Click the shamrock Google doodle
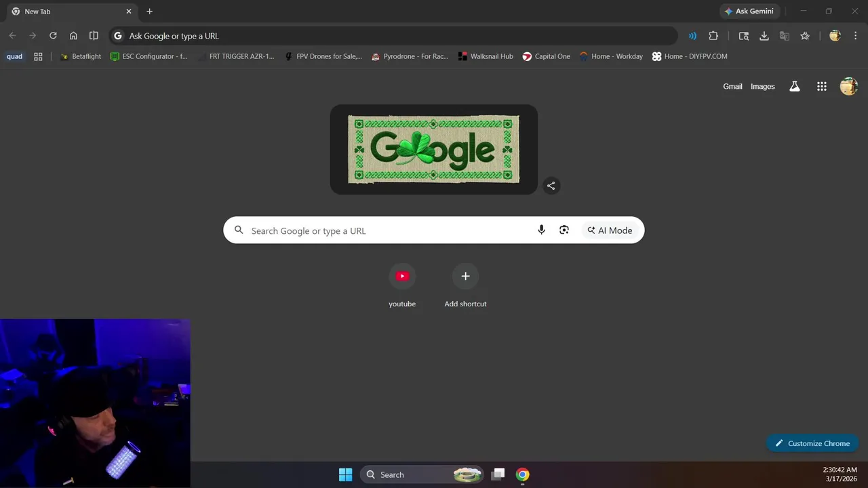The image size is (868, 488). click(x=434, y=149)
